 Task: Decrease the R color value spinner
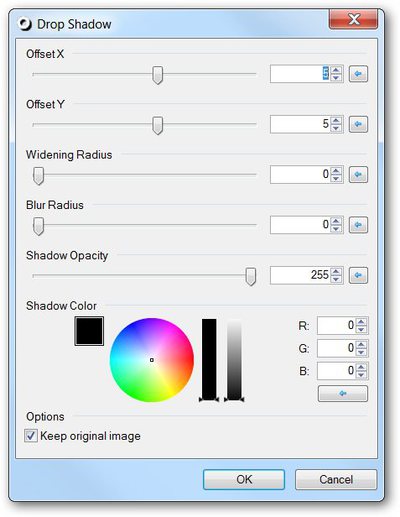(361, 329)
